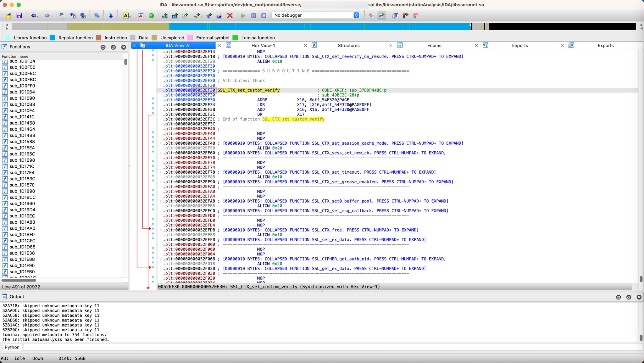This screenshot has height=363, width=644.
Task: Click the Python command input field
Action: click(333, 347)
